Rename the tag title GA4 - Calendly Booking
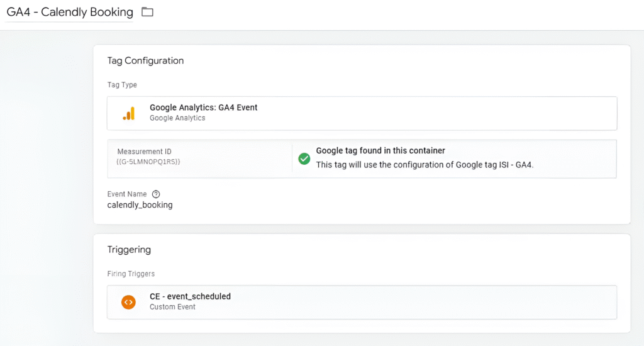 click(70, 12)
